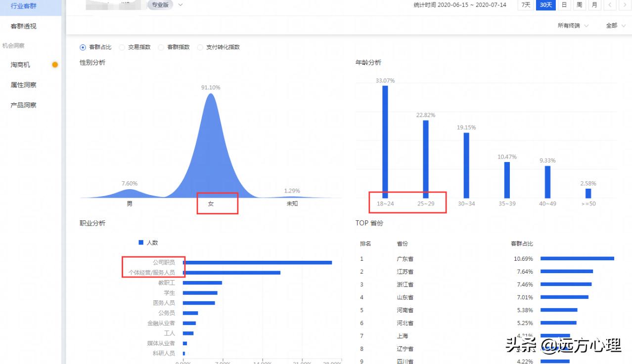Click the previous-period left arrow icon
The height and width of the screenshot is (364, 632).
click(x=610, y=5)
